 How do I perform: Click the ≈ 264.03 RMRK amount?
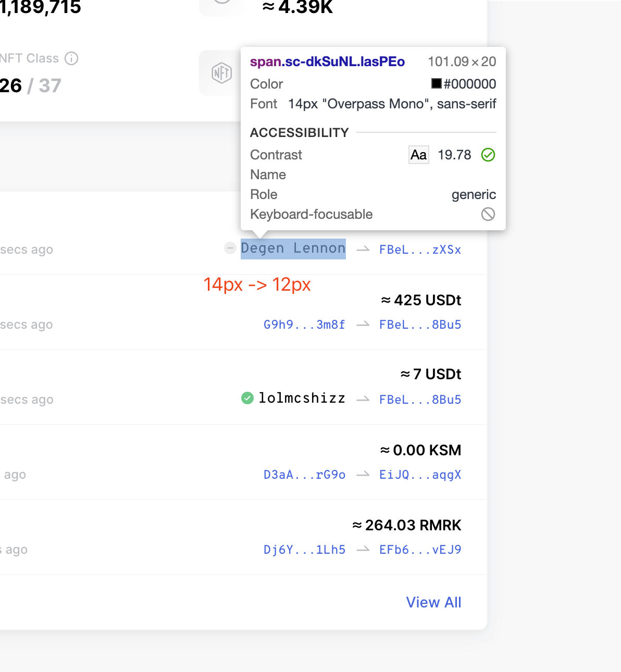click(x=407, y=525)
